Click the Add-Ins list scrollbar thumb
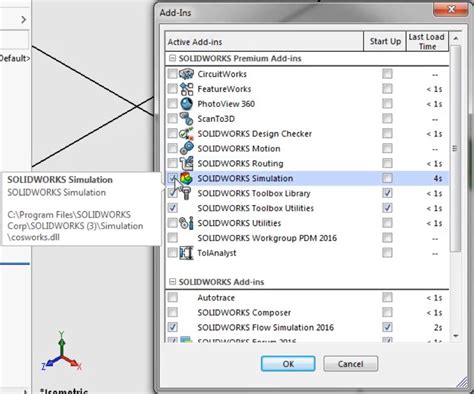 pos(455,148)
